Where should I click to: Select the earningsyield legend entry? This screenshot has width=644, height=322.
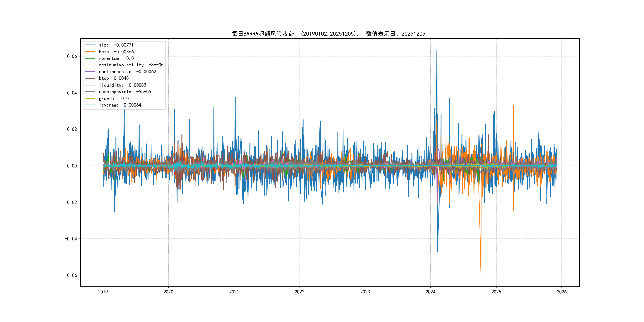(125, 92)
